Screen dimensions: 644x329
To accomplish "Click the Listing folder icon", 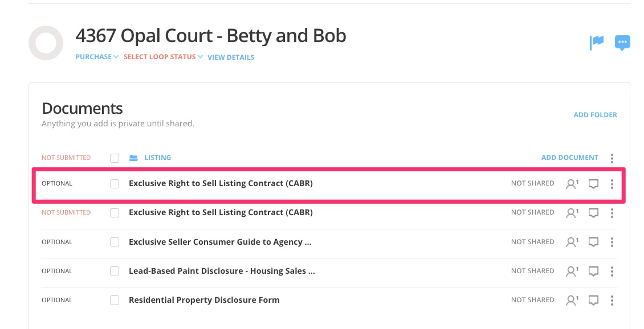I will [x=133, y=158].
